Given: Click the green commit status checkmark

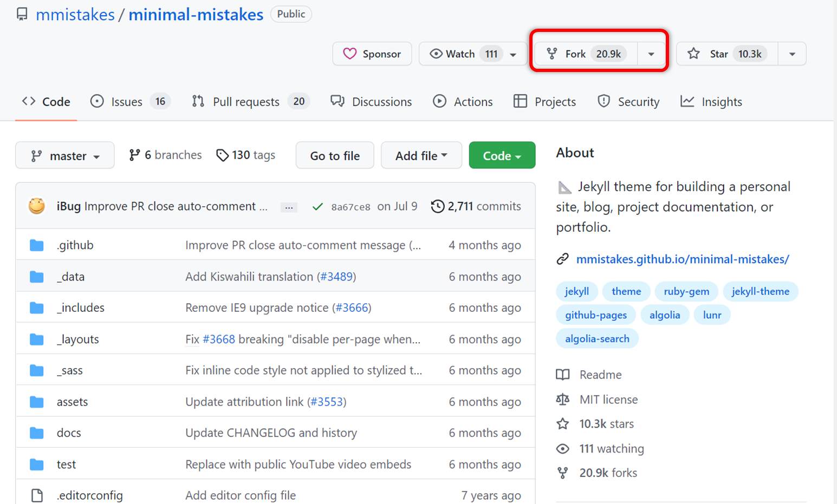Looking at the screenshot, I should point(317,206).
